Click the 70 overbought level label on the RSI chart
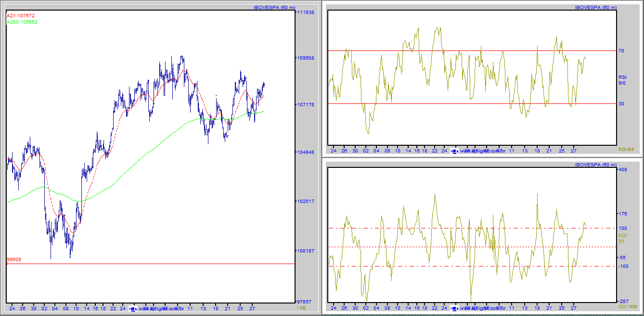This screenshot has width=644, height=316. [621, 51]
